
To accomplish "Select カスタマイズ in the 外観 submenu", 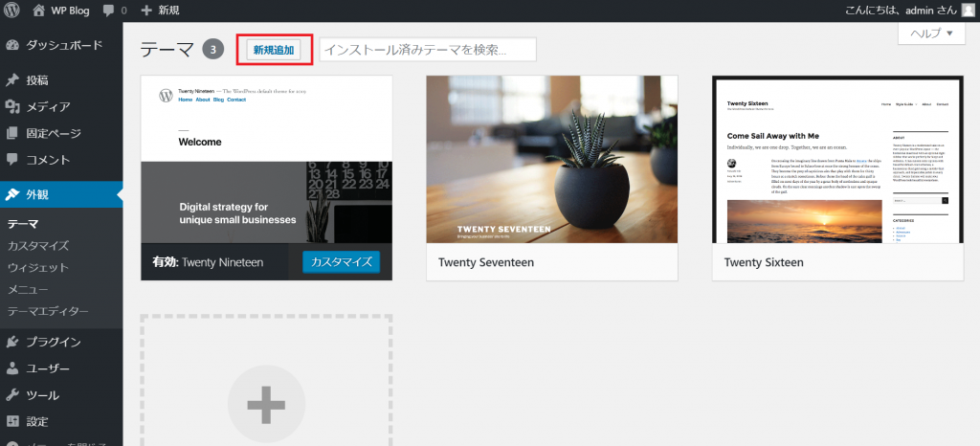I will (38, 246).
